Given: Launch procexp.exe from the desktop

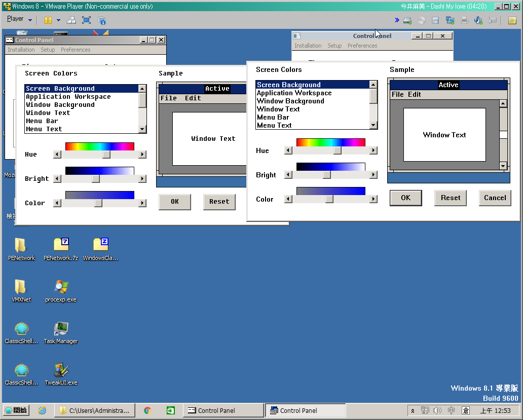Looking at the screenshot, I should [x=60, y=286].
